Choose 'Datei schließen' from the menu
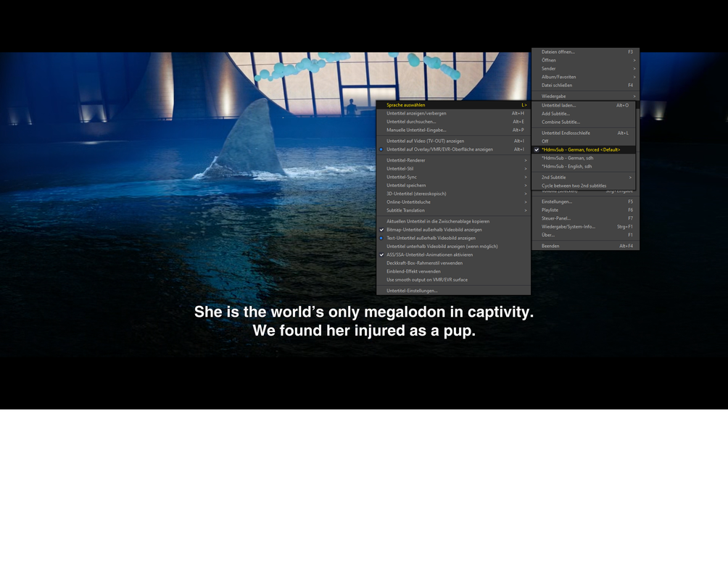The width and height of the screenshot is (728, 580). [585, 86]
